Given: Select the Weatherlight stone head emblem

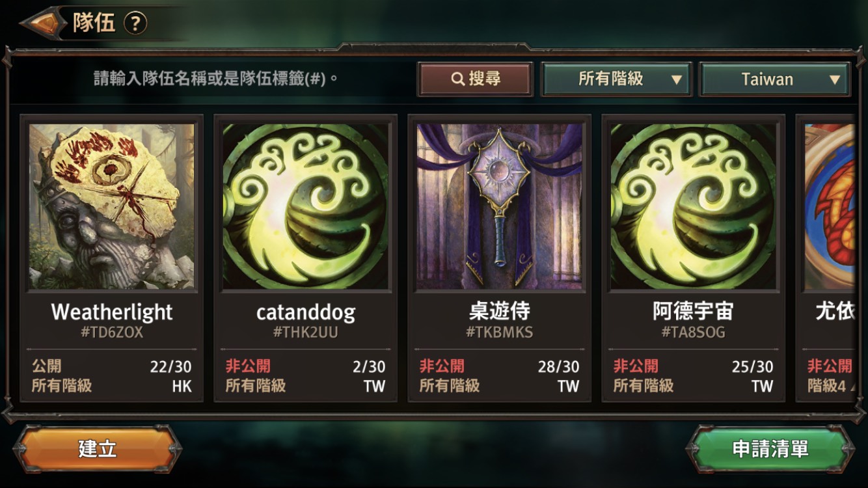Looking at the screenshot, I should tap(111, 207).
